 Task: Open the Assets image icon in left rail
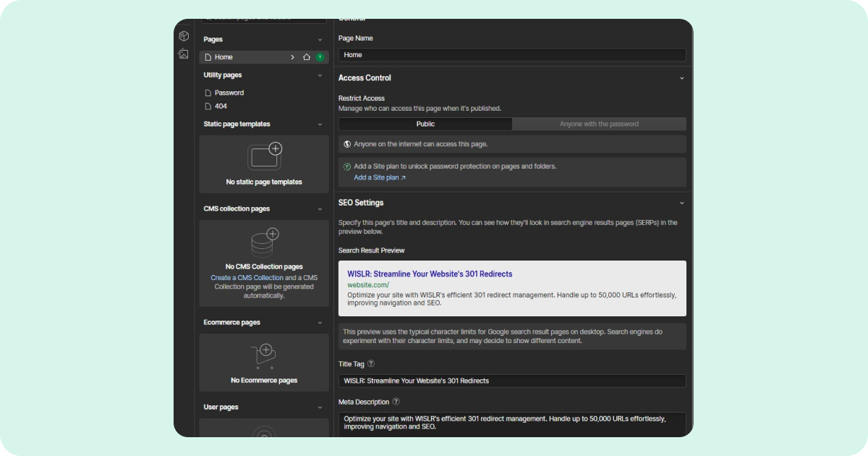coord(184,54)
